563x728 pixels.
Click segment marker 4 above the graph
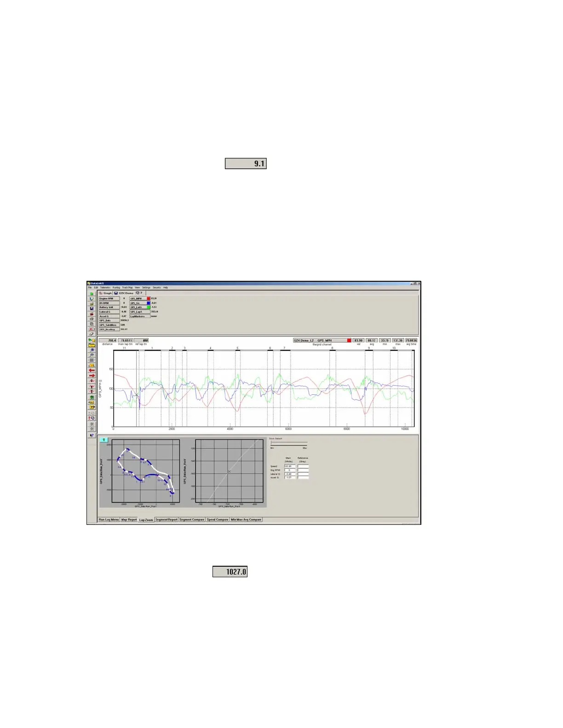[210, 348]
